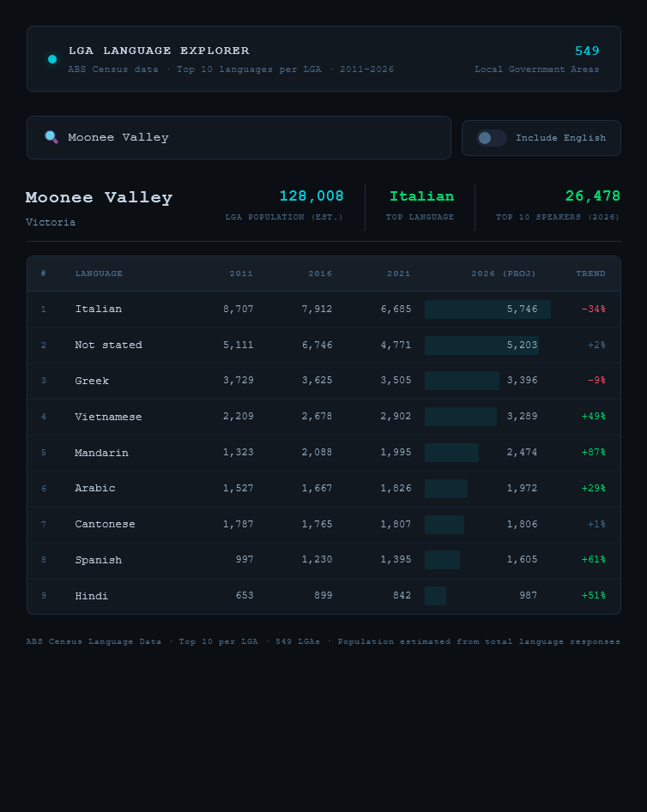The height and width of the screenshot is (812, 647).
Task: Click the 2021 column header
Action: [x=398, y=274]
